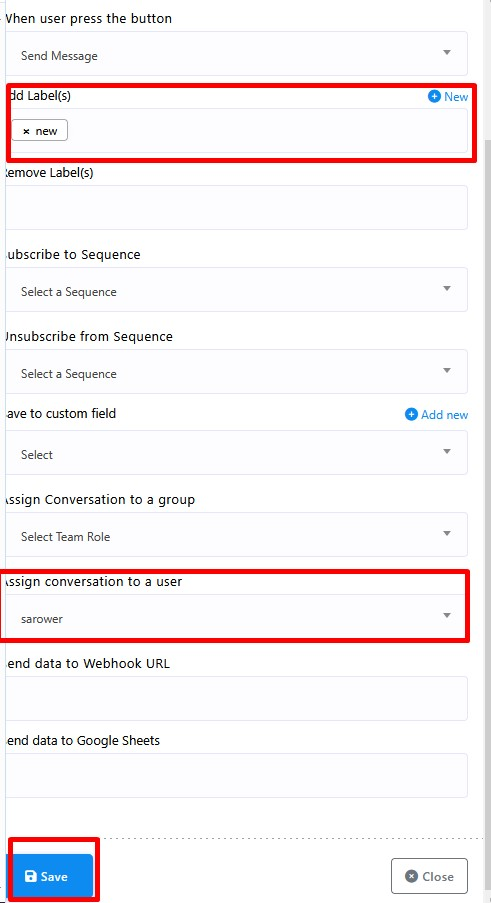Open the Select Team Role dropdown
Viewport: 491px width, 903px height.
coord(237,534)
